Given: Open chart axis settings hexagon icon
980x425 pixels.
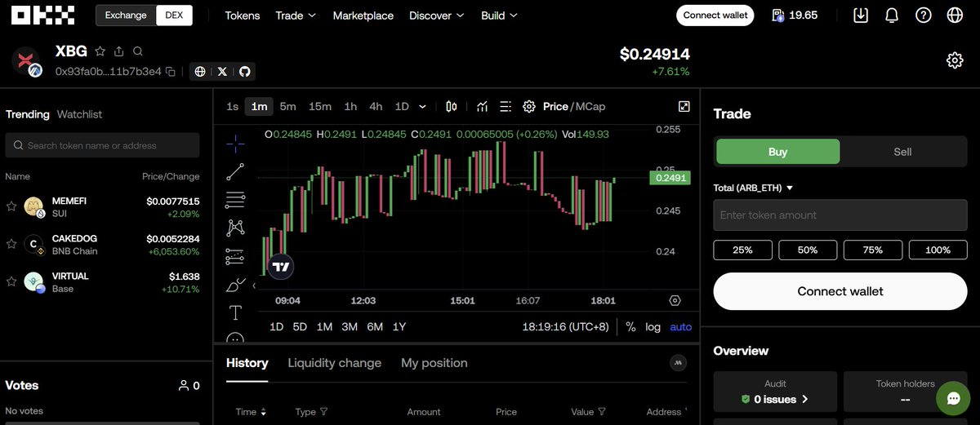Looking at the screenshot, I should click(675, 300).
